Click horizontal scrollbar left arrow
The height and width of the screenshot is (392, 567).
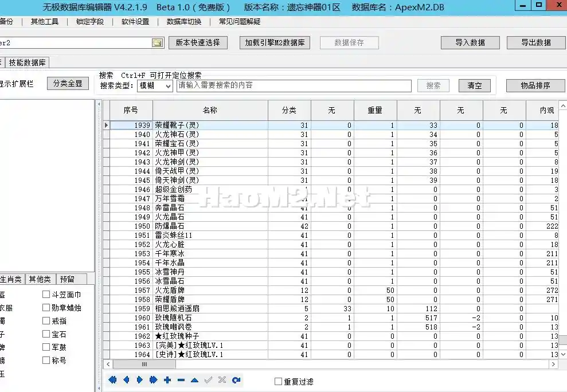pos(108,364)
